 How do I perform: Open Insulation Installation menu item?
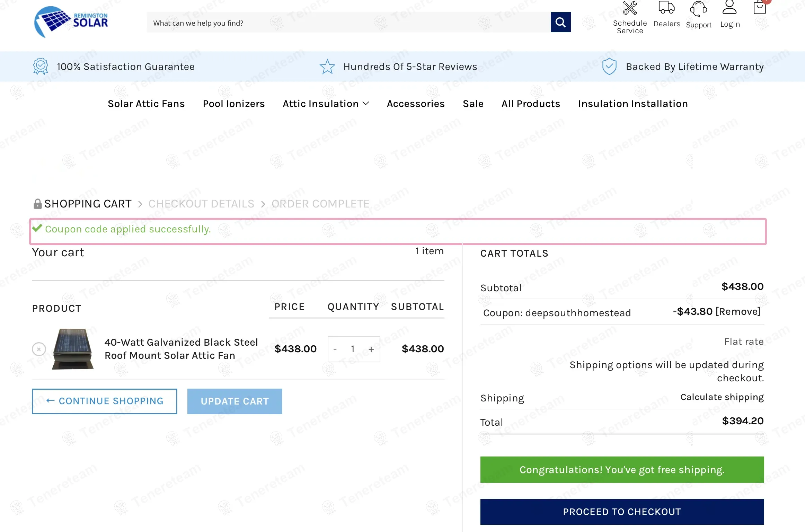[633, 104]
